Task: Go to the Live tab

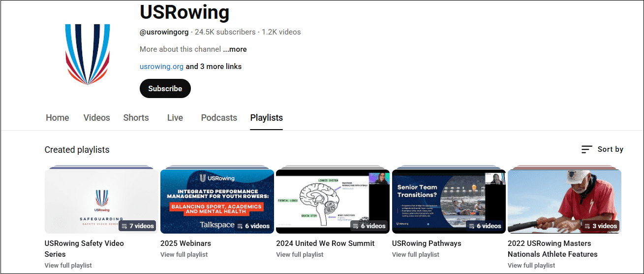Action: 175,118
